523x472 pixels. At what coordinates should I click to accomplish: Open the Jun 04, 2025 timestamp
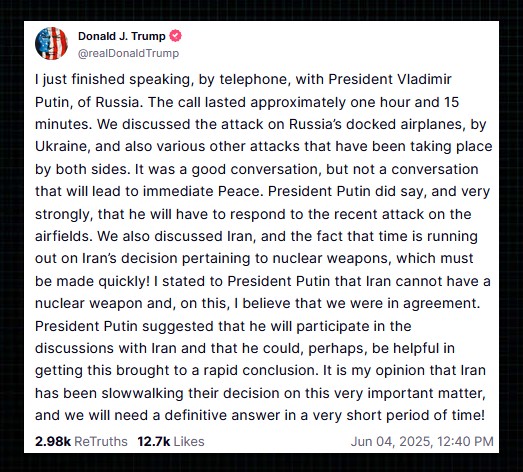coord(392,441)
